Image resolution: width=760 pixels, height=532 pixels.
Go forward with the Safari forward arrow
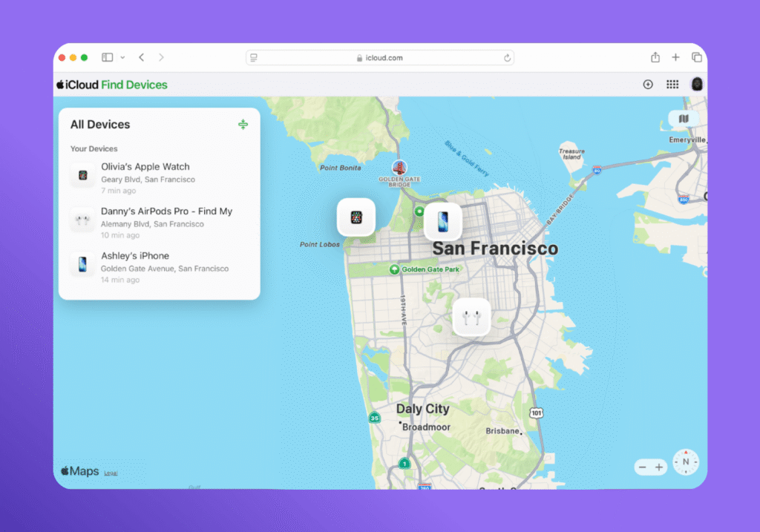161,57
